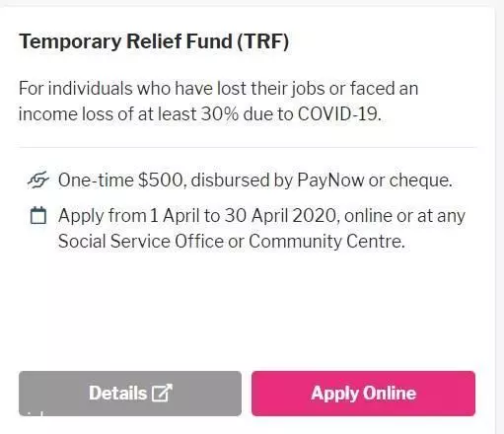Click the 30% income loss figure

(220, 114)
